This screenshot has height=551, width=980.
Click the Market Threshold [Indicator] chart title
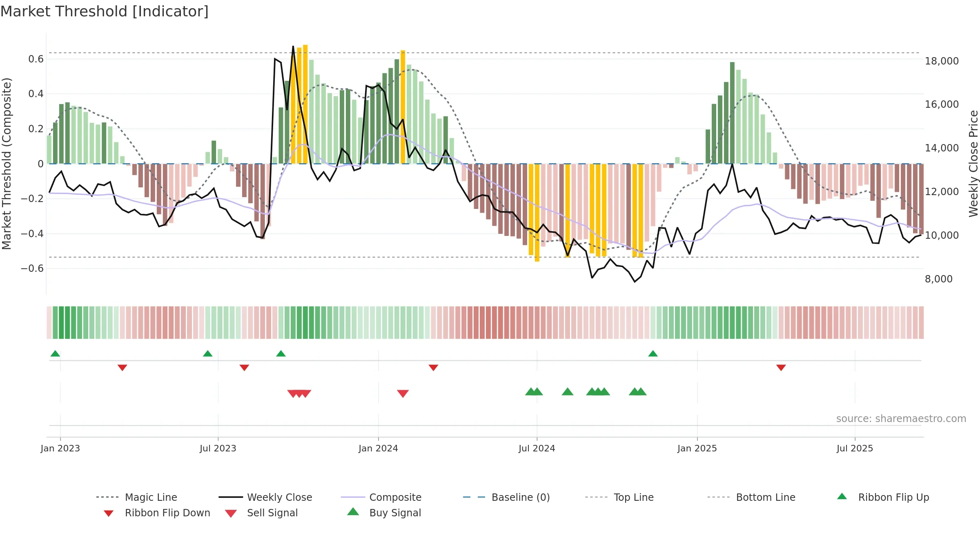point(105,11)
